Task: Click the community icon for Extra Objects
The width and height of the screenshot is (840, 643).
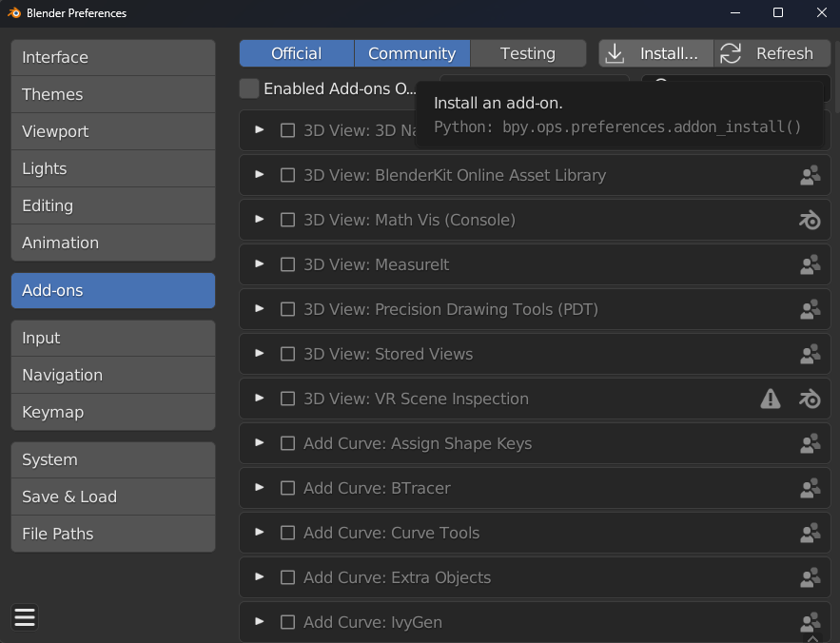Action: pos(810,577)
